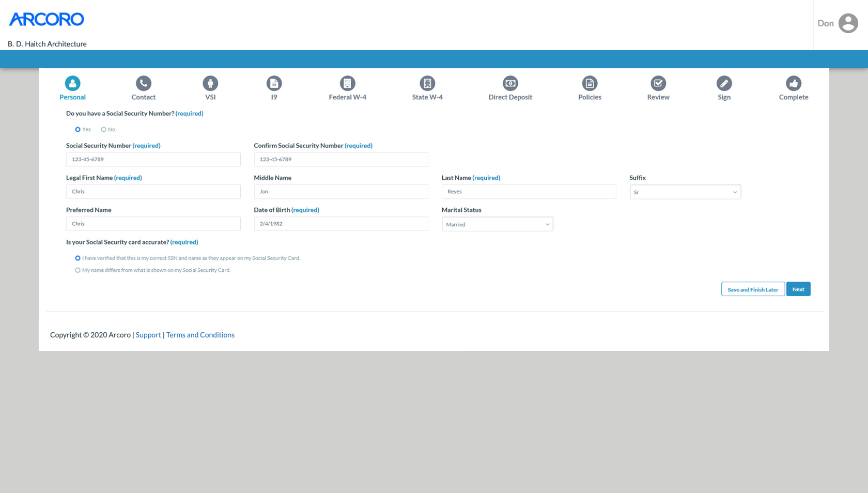Open the Don user avatar icon

coord(848,23)
